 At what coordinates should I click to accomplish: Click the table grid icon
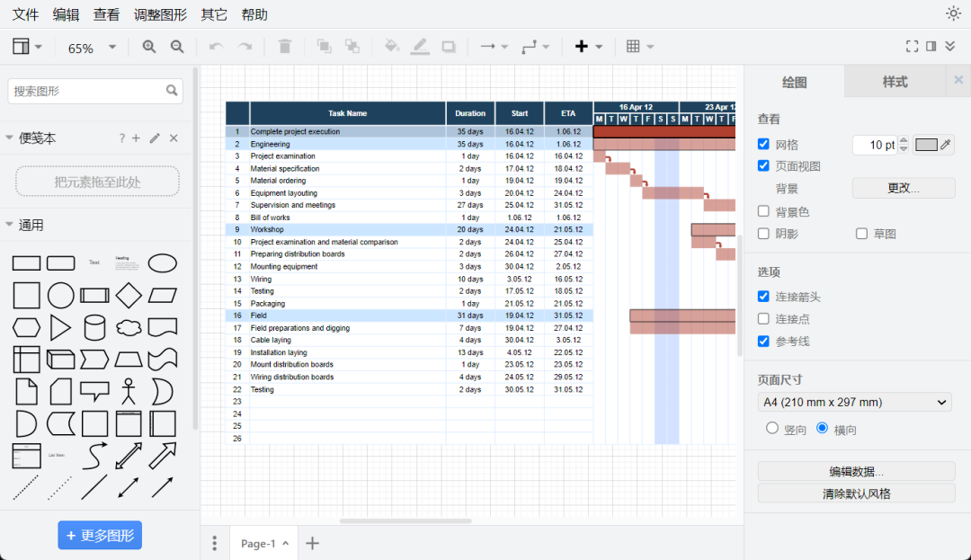point(633,47)
